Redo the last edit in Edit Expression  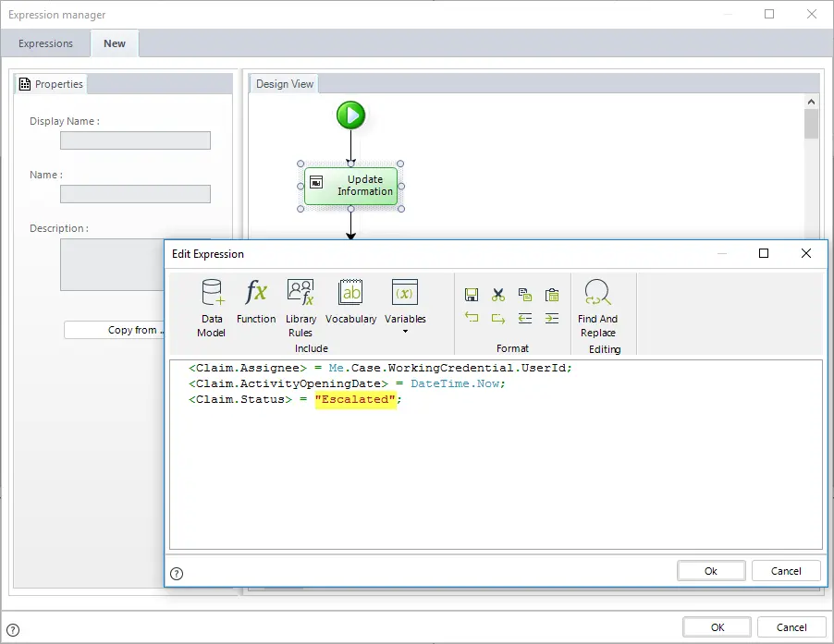coord(498,318)
